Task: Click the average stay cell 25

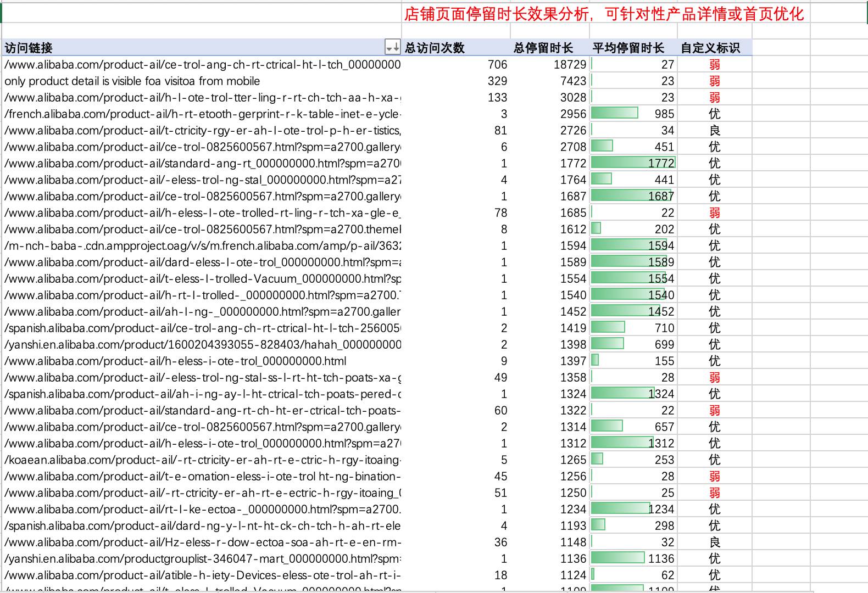Action: [633, 493]
